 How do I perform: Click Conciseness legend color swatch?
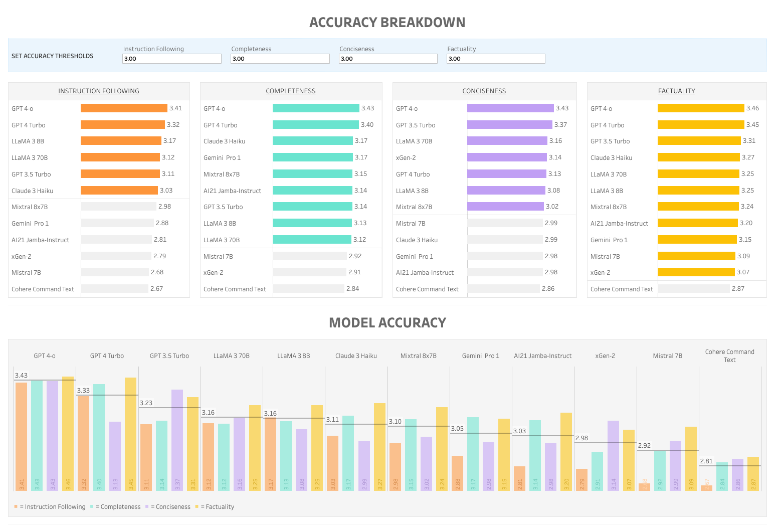tap(147, 507)
